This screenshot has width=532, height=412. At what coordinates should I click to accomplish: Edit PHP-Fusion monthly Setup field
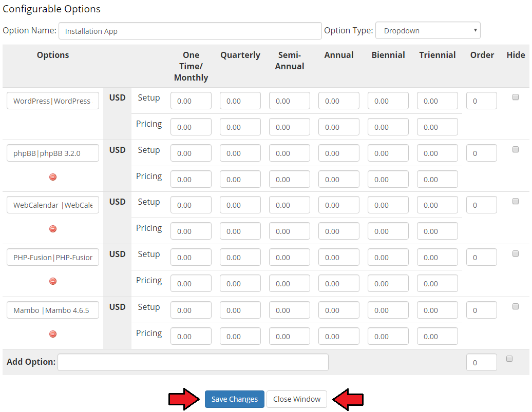pyautogui.click(x=191, y=257)
